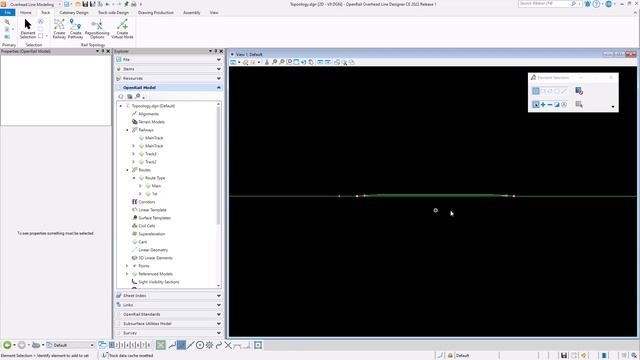Screen dimensions: 640x360
Task: Select Subtract mode minus in Element Selection window
Action: click(x=550, y=105)
